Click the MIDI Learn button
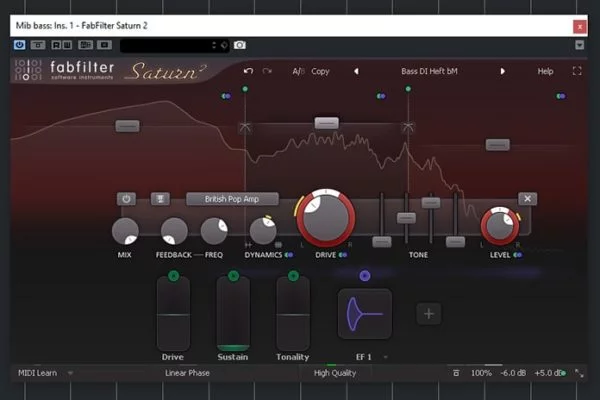 (x=38, y=373)
